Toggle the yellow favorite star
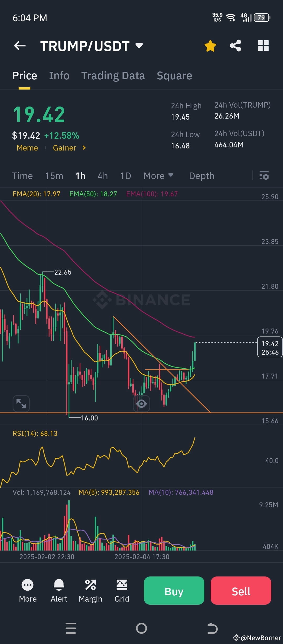The width and height of the screenshot is (283, 644). coord(210,46)
